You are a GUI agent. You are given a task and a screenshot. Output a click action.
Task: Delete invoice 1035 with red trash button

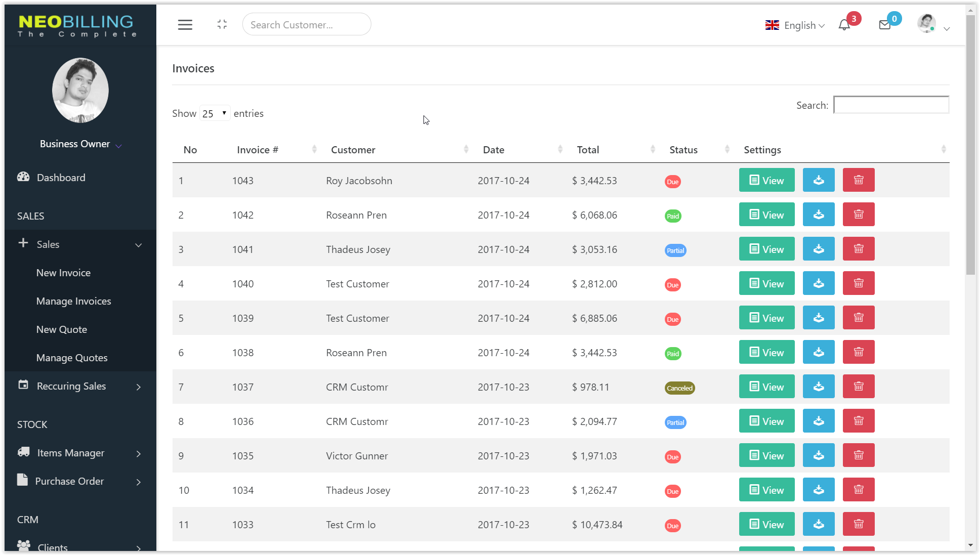858,455
